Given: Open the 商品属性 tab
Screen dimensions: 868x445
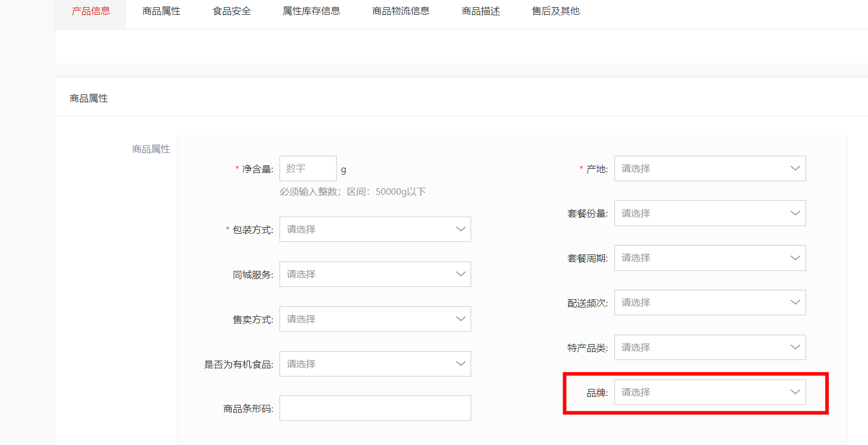Looking at the screenshot, I should (161, 11).
